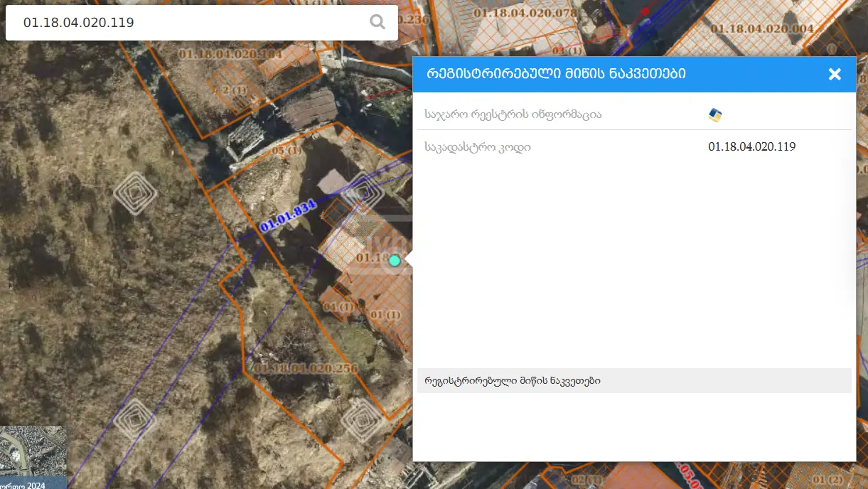Click the teal location marker on the map
The width and height of the screenshot is (868, 489).
click(x=395, y=261)
